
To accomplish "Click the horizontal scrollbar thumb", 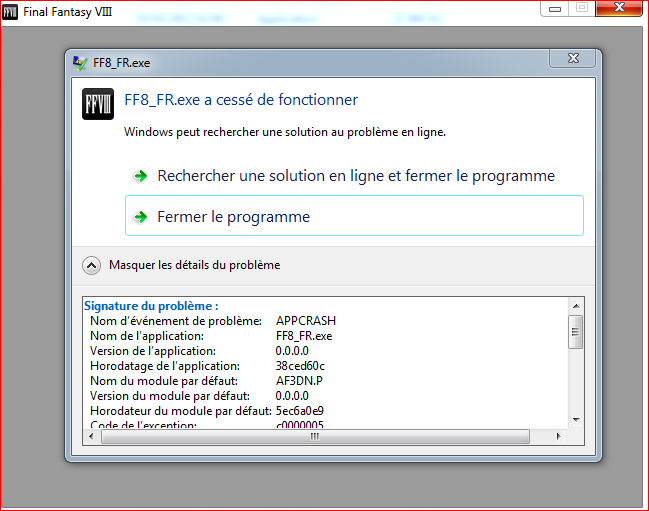I will coord(315,436).
